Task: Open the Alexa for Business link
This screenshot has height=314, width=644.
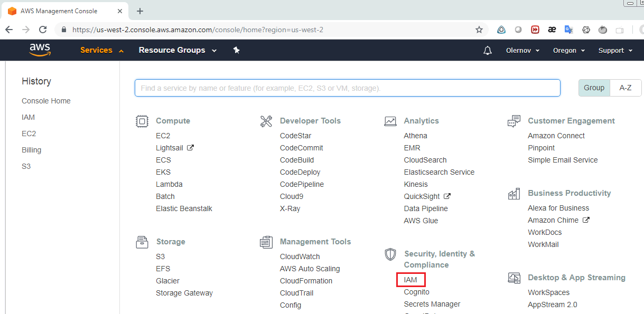Action: pyautogui.click(x=558, y=208)
